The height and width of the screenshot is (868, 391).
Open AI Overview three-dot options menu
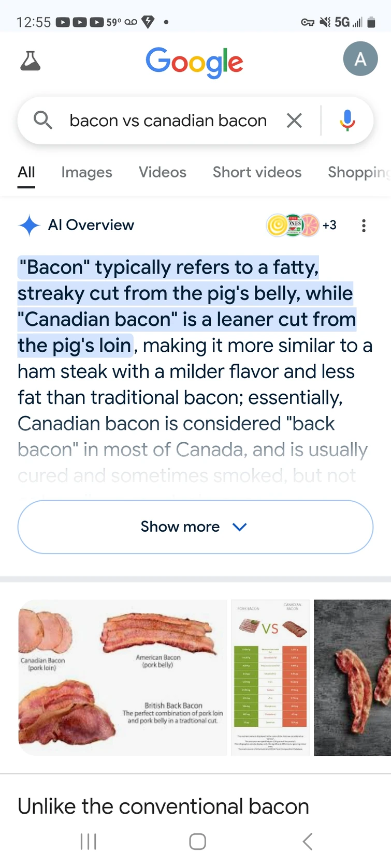click(364, 226)
